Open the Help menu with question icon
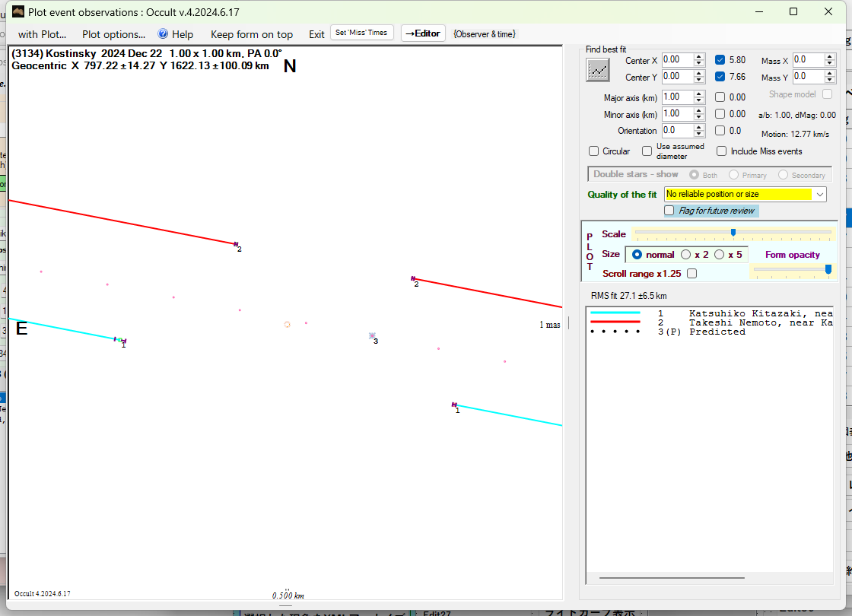 click(x=175, y=34)
